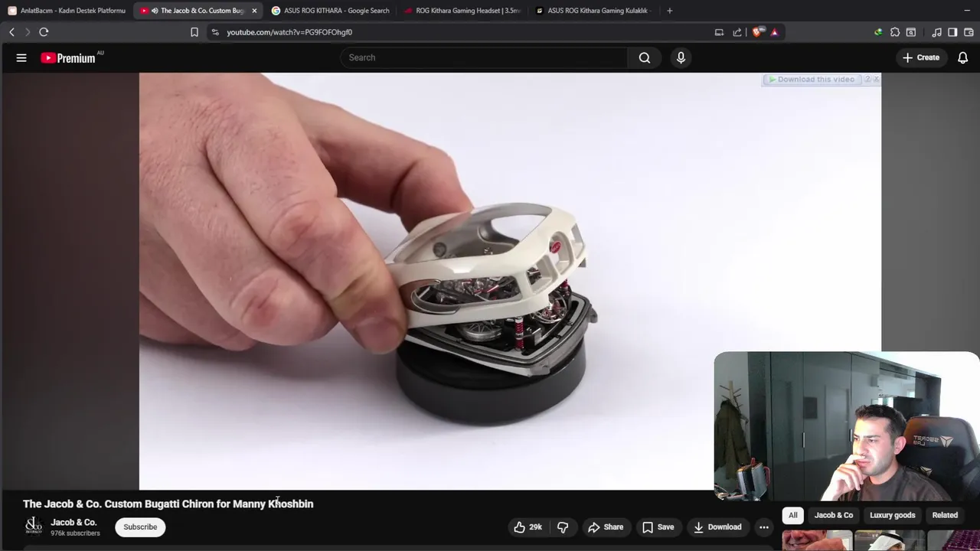Image resolution: width=980 pixels, height=551 pixels.
Task: Open tab search window icon
Action: click(911, 32)
